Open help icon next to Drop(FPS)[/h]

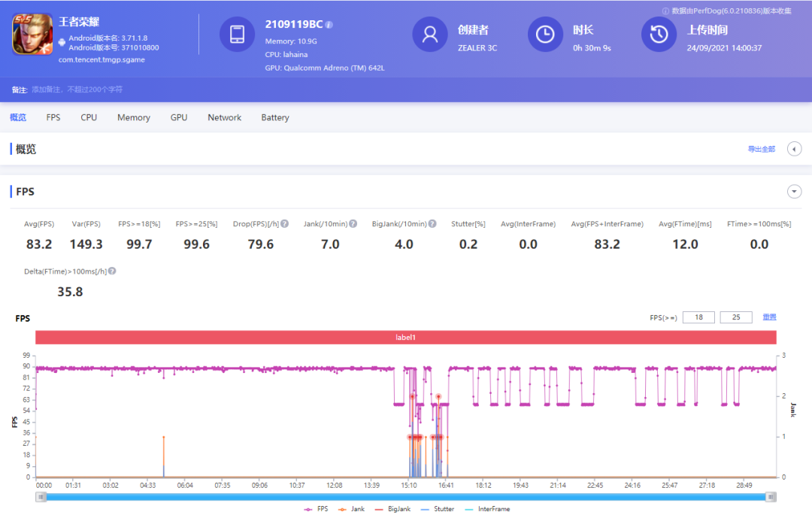[x=285, y=224]
